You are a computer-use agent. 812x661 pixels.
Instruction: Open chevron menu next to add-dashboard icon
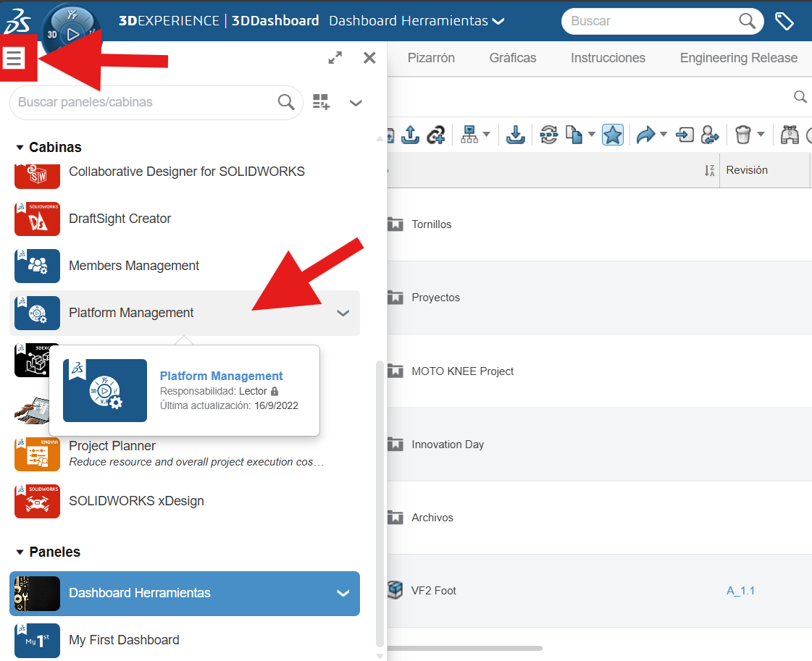356,103
